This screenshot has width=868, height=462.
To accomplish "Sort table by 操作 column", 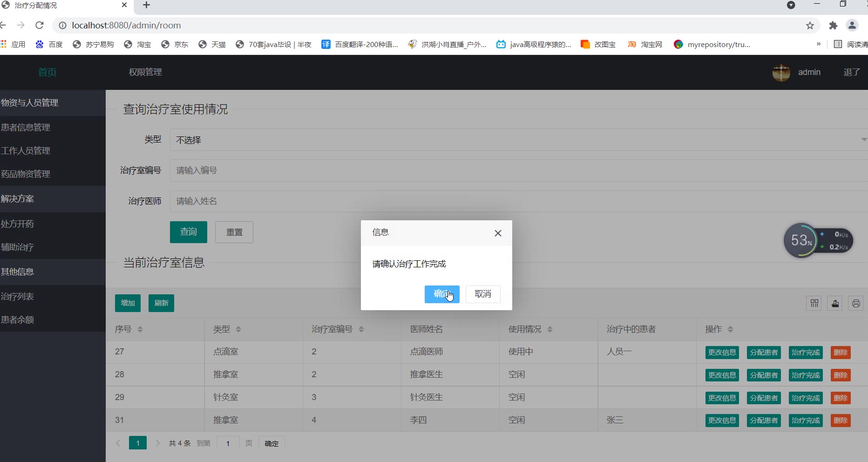I will tap(730, 329).
